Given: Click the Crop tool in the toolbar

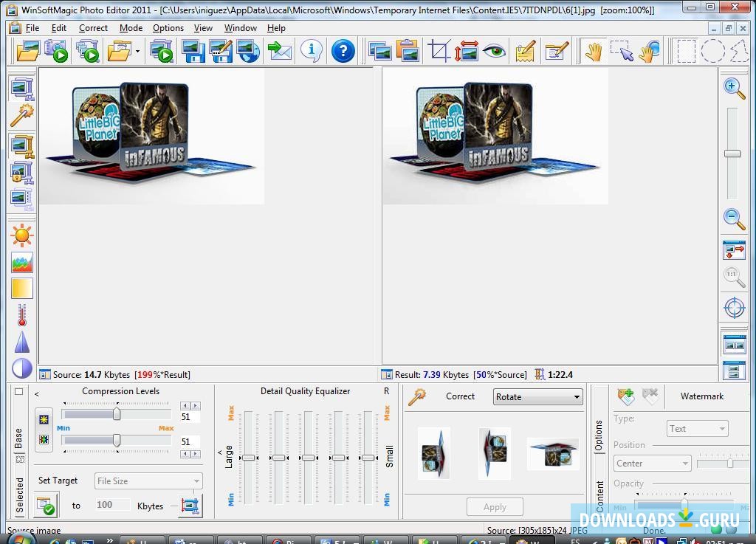Looking at the screenshot, I should pyautogui.click(x=439, y=51).
